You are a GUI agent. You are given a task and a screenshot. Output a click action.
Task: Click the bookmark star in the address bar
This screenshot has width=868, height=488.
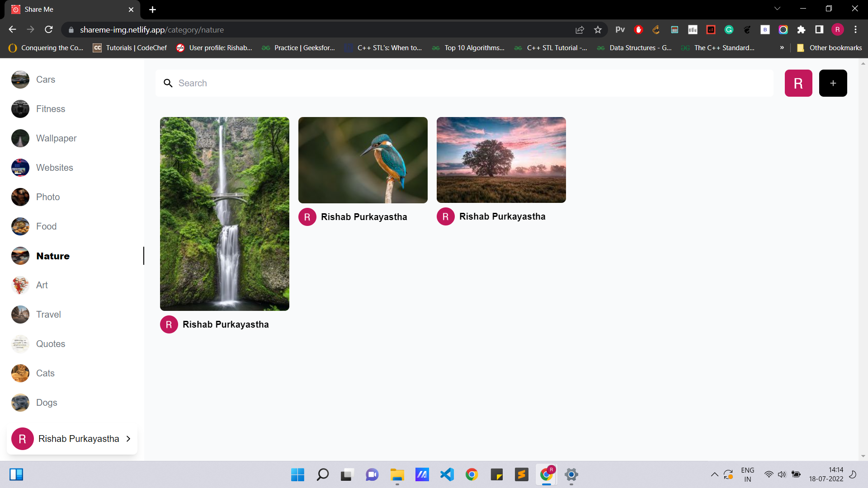tap(598, 29)
